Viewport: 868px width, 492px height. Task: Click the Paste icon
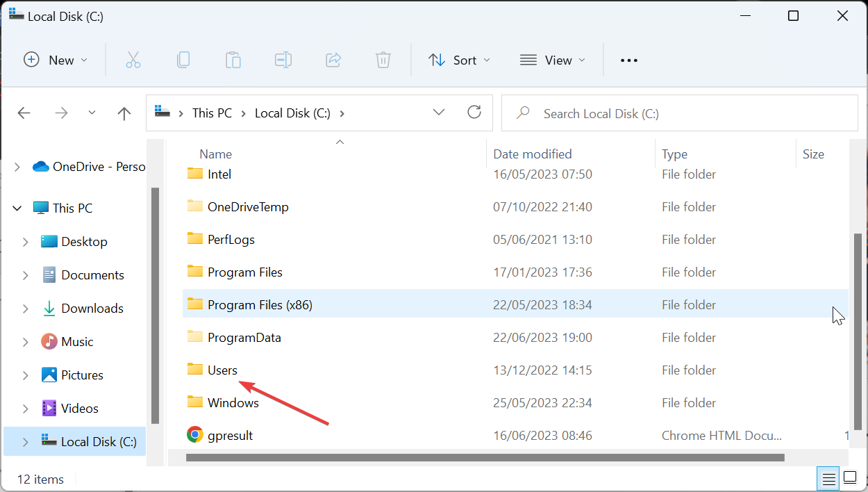[x=233, y=60]
